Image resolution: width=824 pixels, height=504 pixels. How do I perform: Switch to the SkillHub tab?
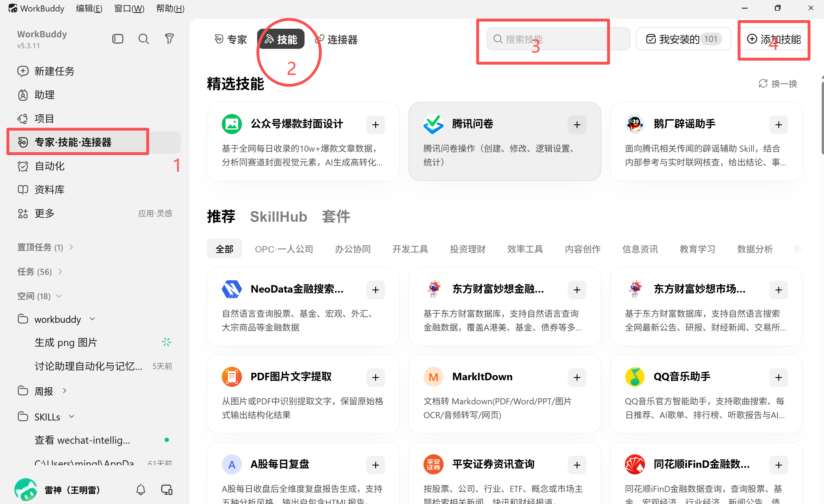tap(279, 217)
